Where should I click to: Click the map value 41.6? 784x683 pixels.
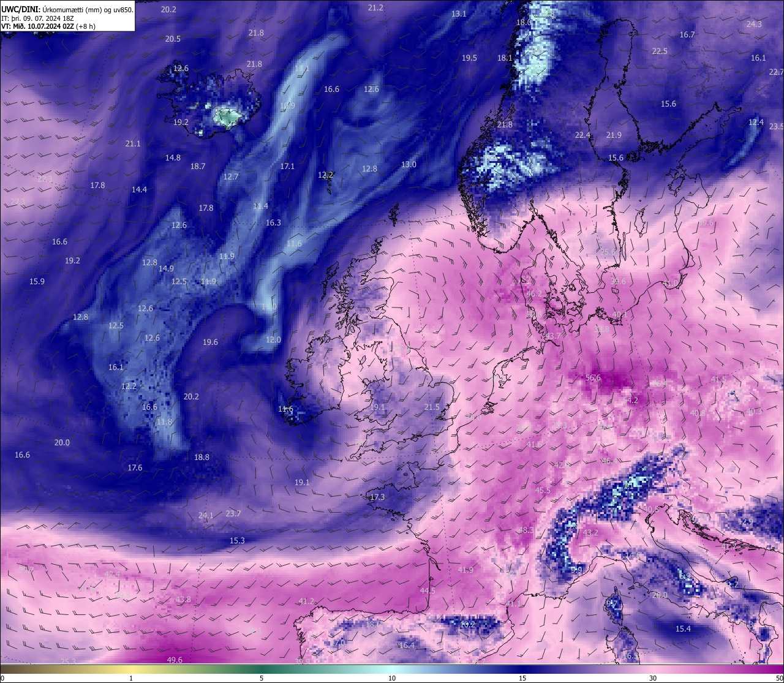(x=535, y=444)
